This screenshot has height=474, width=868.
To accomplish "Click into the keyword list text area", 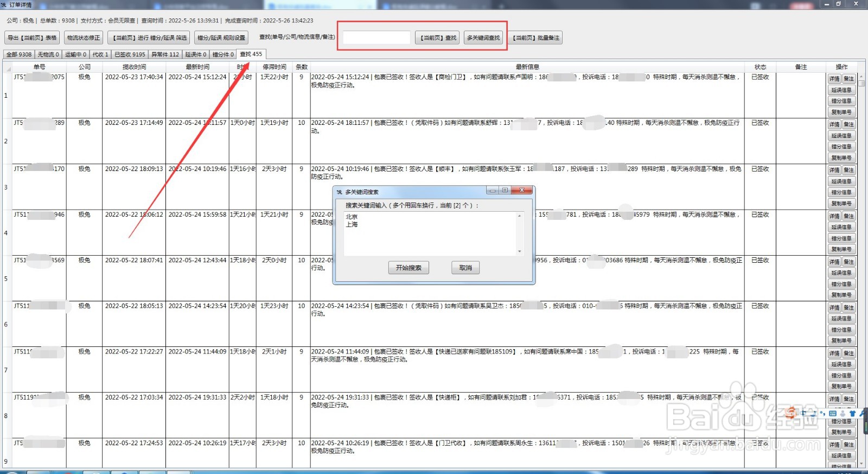I will point(430,233).
